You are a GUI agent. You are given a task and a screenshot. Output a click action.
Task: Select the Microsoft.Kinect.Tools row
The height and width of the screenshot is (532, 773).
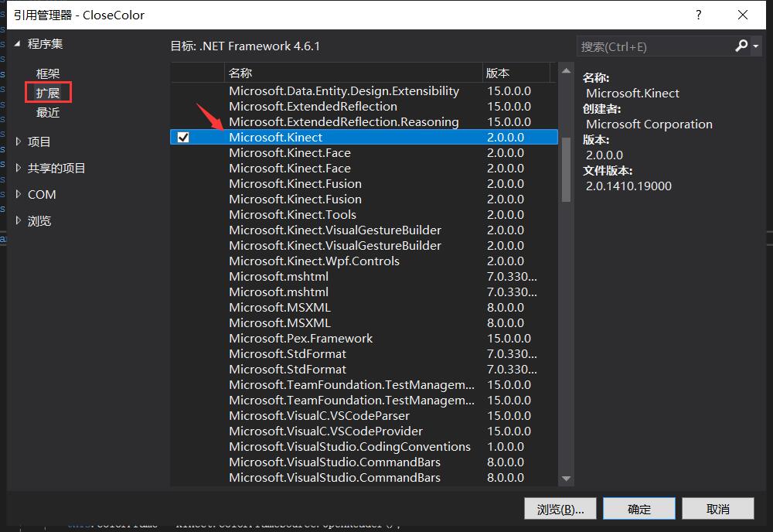click(364, 214)
